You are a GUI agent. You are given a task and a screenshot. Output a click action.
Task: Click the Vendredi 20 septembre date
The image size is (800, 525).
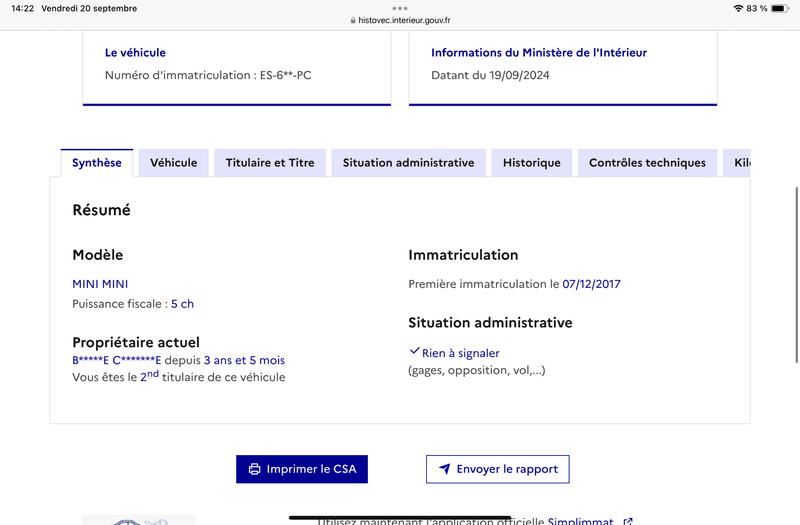[89, 8]
